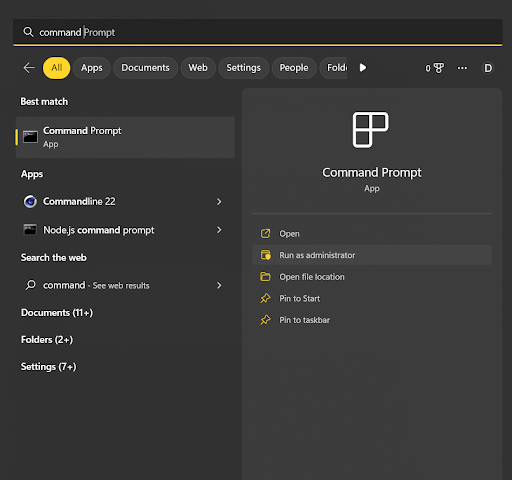
Task: Choose Run as administrator
Action: tap(372, 255)
